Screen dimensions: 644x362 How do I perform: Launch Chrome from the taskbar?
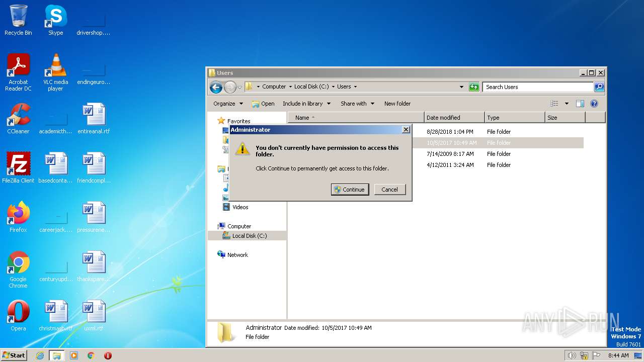click(91, 355)
